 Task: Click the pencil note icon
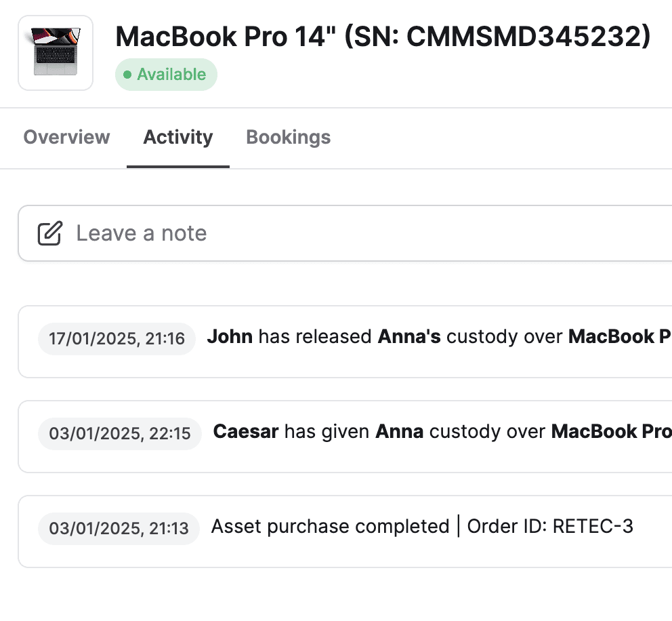(x=49, y=233)
